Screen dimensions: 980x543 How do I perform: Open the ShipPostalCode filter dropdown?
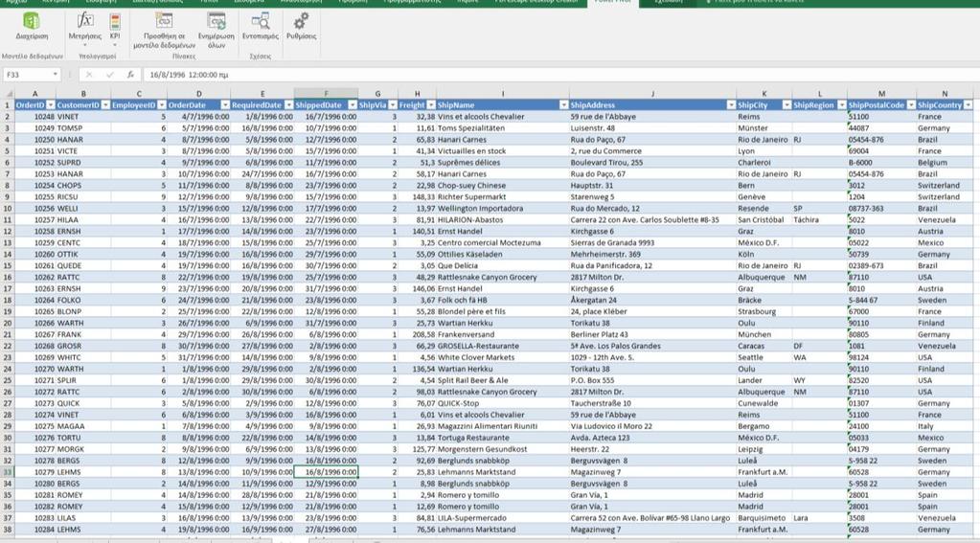(x=911, y=105)
